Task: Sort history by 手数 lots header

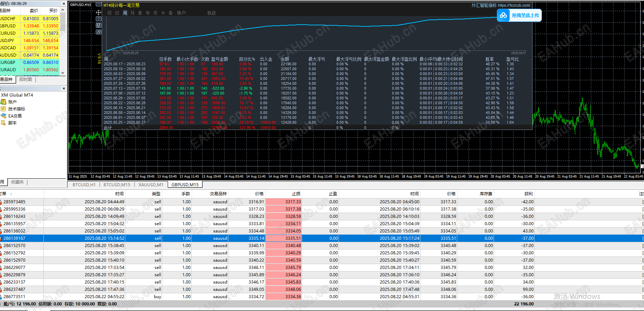Action: click(186, 194)
